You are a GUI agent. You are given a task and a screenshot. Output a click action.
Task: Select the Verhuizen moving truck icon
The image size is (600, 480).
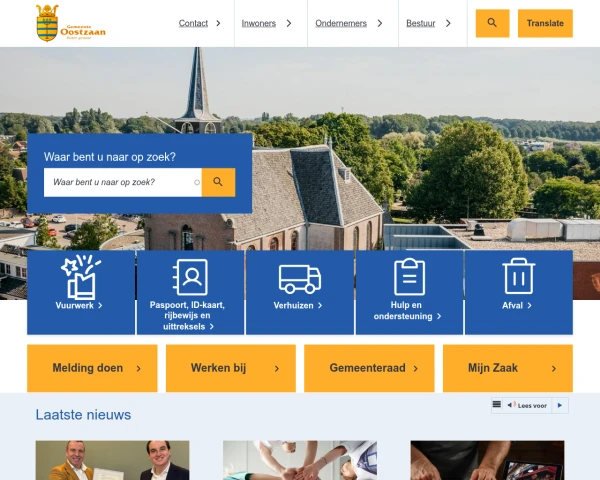coord(300,279)
